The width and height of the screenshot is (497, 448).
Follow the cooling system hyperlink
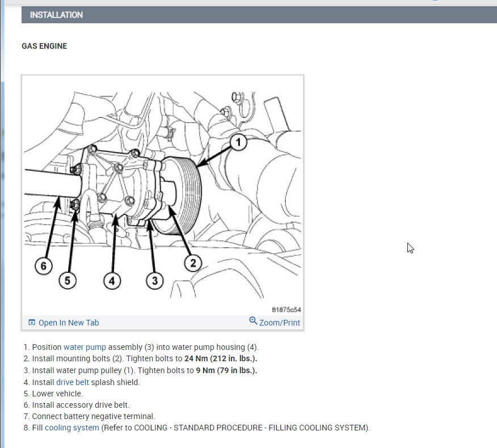pos(72,428)
